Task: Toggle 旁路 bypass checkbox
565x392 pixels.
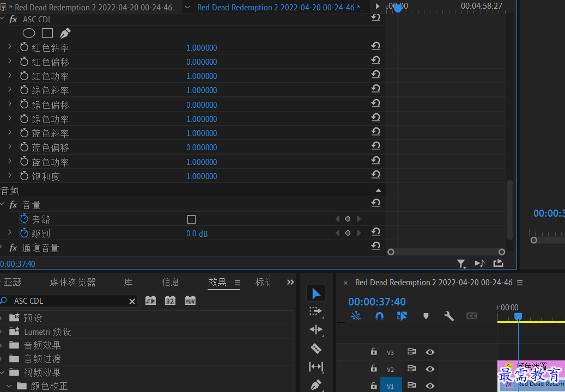Action: point(191,219)
